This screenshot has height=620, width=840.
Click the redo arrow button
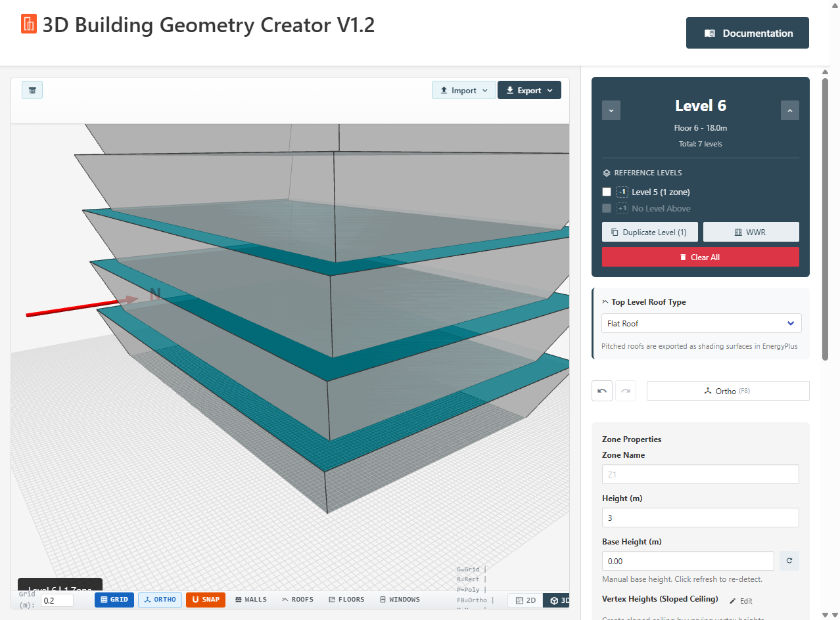(x=626, y=391)
